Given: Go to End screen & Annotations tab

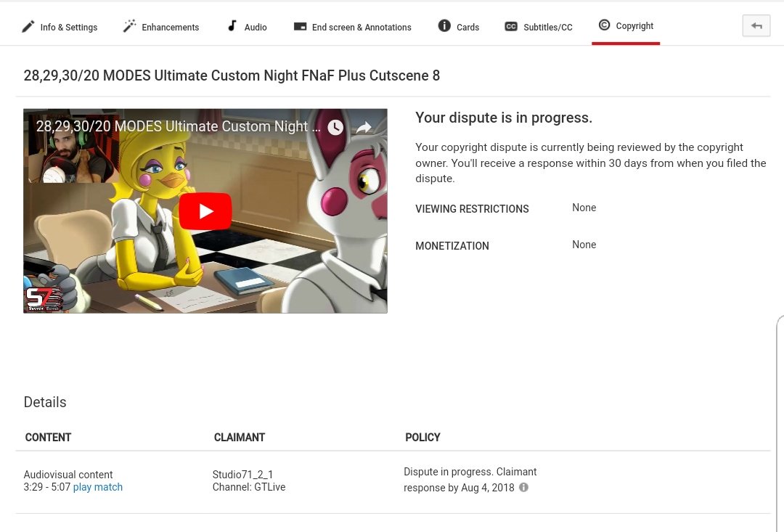Looking at the screenshot, I should [x=353, y=27].
